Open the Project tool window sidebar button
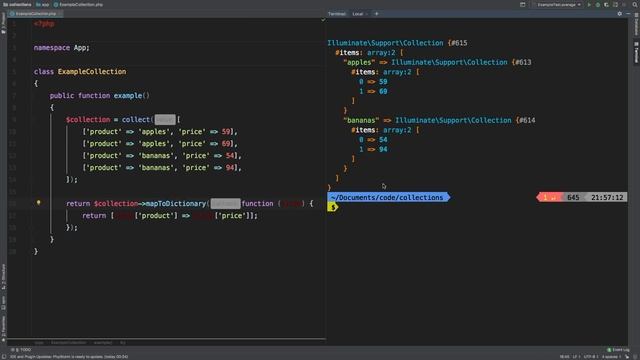Viewport: 640px width, 360px height. [3, 23]
